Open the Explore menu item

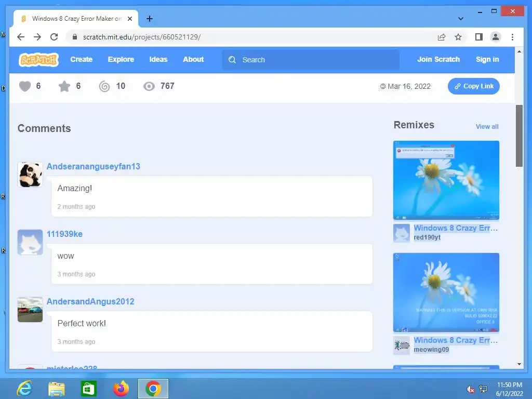(x=121, y=59)
